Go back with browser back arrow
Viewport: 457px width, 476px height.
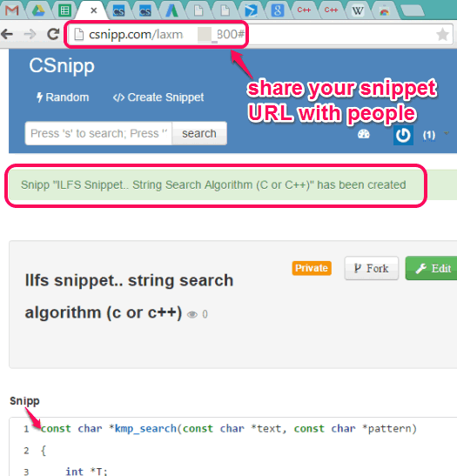click(7, 34)
